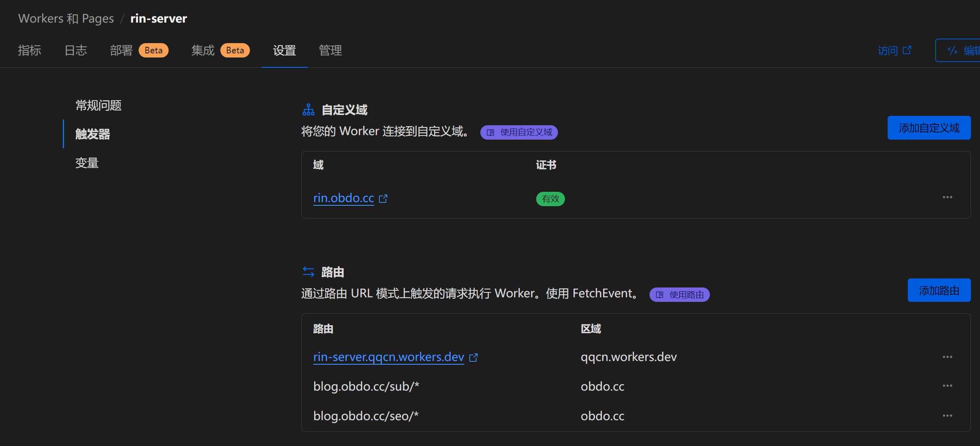Open the options menu for blog.obdo.cc/sub/* route

click(x=948, y=385)
